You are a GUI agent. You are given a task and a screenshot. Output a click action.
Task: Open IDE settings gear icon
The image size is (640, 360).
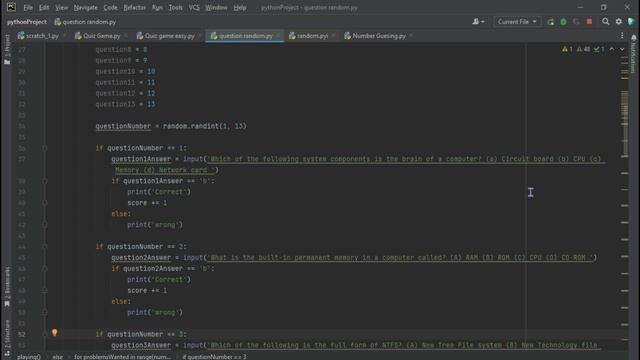tap(619, 22)
